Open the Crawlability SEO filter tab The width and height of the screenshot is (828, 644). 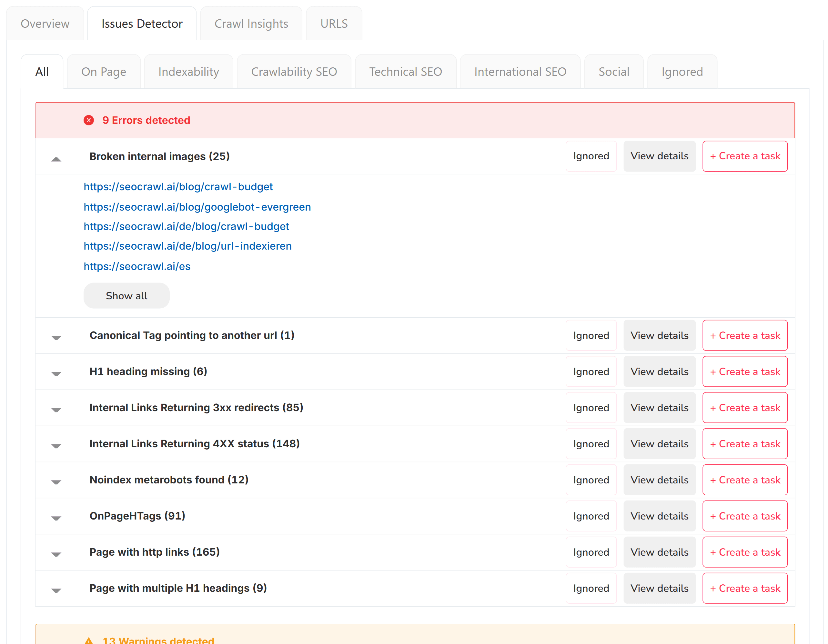(294, 72)
